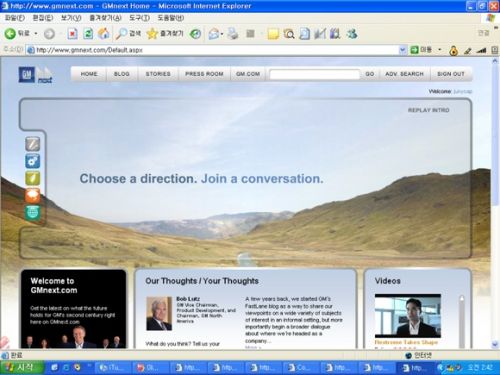
Task: Open BLOG in site navigation
Action: (122, 74)
